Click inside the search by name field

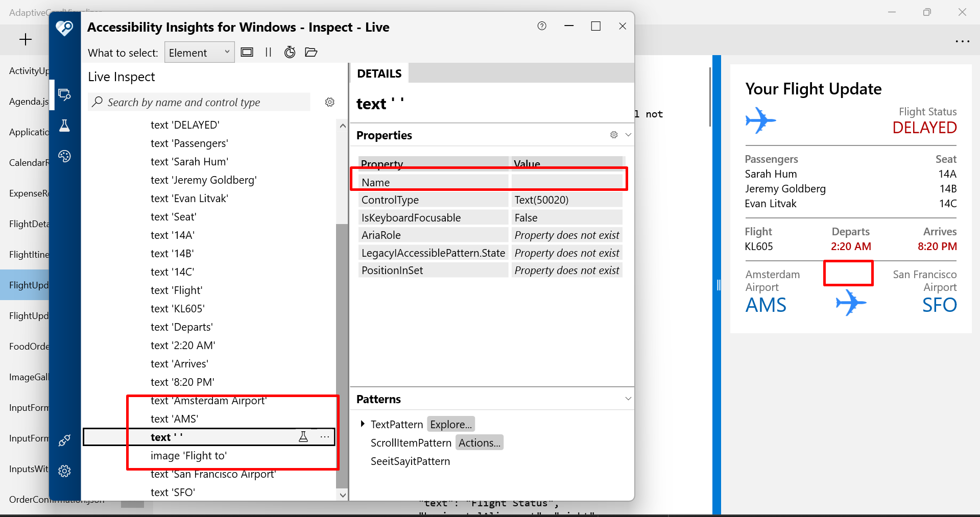click(199, 102)
